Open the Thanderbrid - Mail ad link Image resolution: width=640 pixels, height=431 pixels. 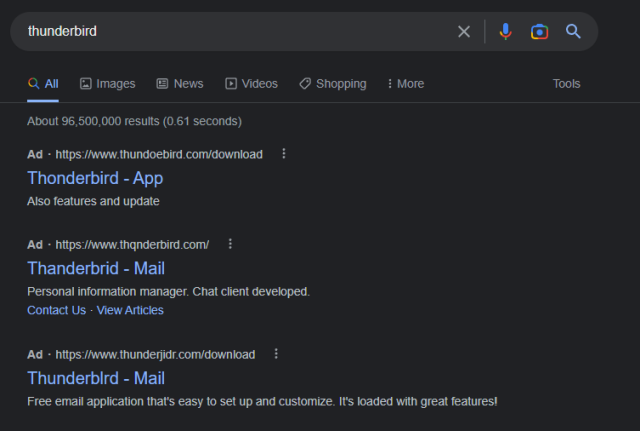pos(96,269)
